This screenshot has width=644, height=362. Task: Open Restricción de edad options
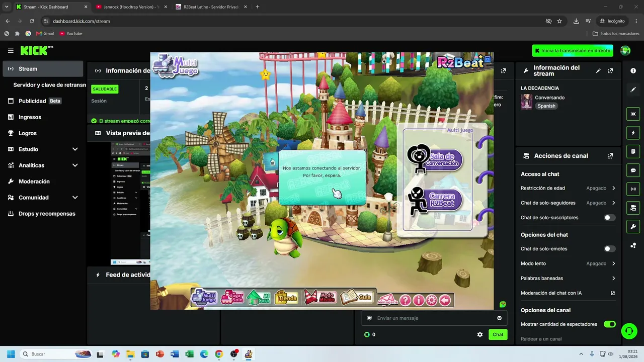tap(568, 188)
